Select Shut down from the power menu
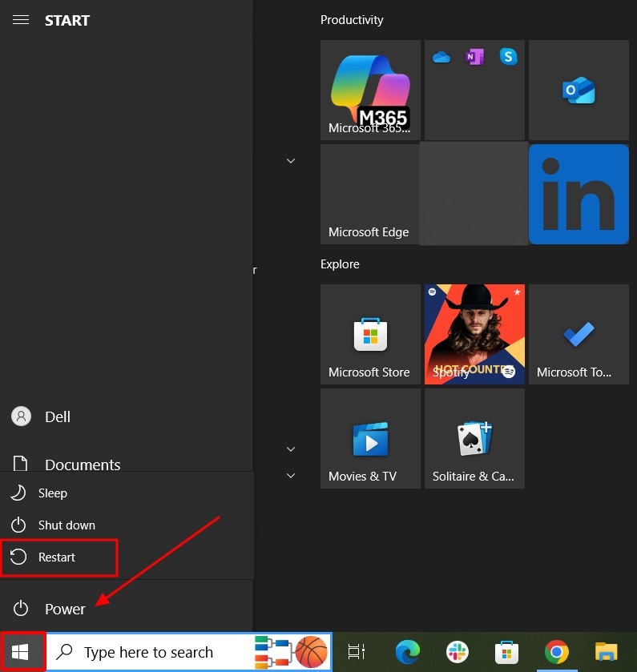Screen dimensions: 637x672 pos(127,525)
